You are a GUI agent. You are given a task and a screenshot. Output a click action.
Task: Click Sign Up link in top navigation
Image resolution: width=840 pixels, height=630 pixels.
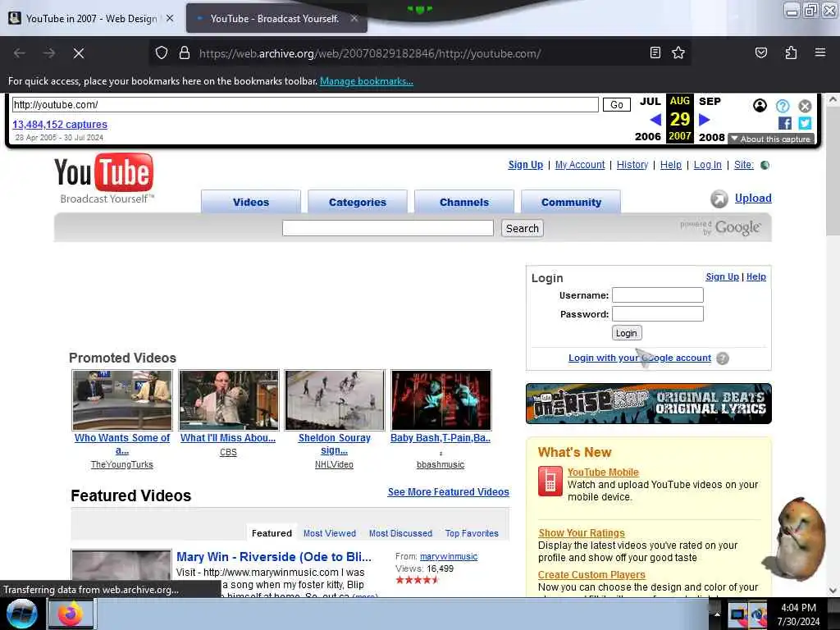point(526,164)
